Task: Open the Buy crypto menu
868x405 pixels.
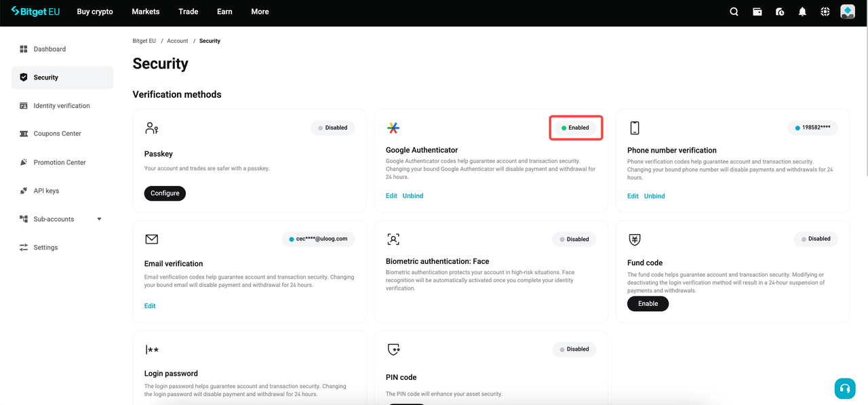Action: click(95, 12)
